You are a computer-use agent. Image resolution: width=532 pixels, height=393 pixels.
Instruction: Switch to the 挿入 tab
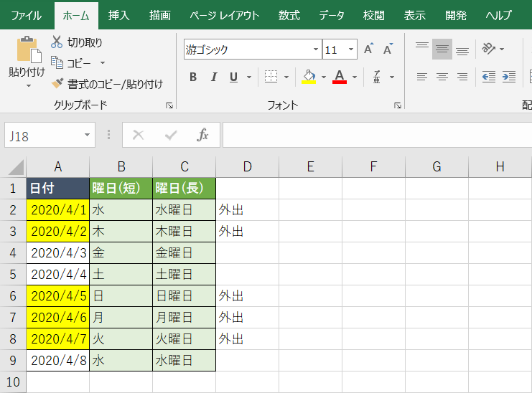click(118, 16)
